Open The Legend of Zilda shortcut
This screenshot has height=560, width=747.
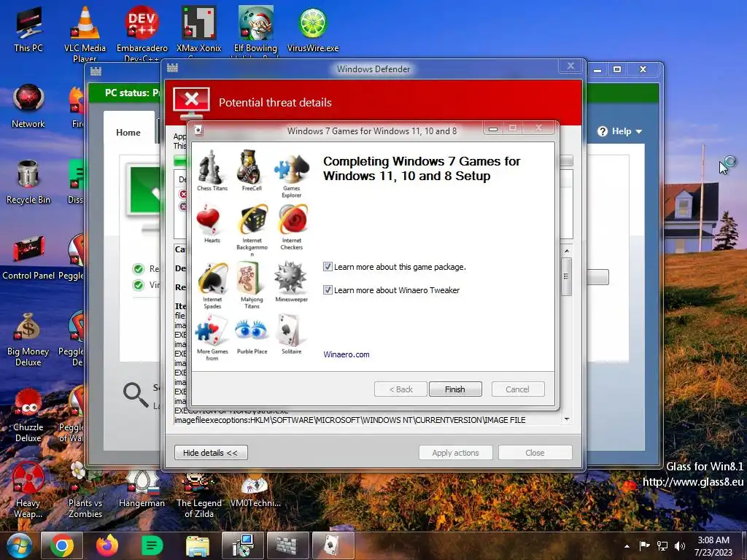click(x=198, y=494)
